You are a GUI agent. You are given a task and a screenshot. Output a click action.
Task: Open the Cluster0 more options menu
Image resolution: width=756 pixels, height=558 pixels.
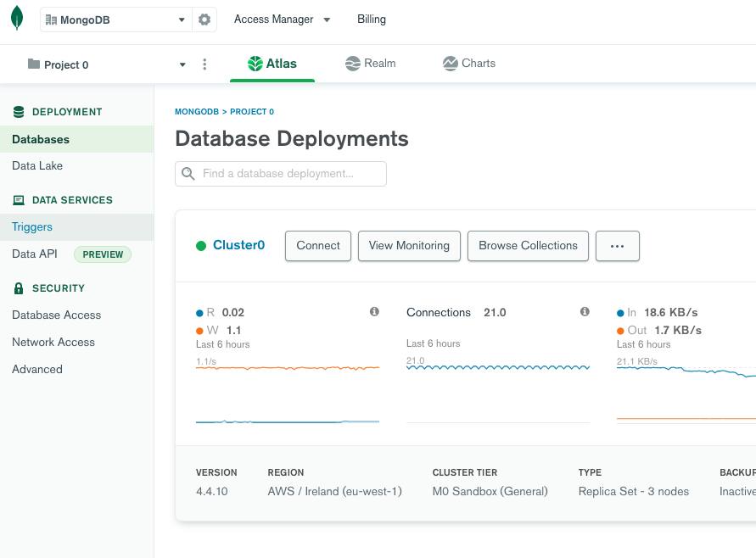[617, 246]
